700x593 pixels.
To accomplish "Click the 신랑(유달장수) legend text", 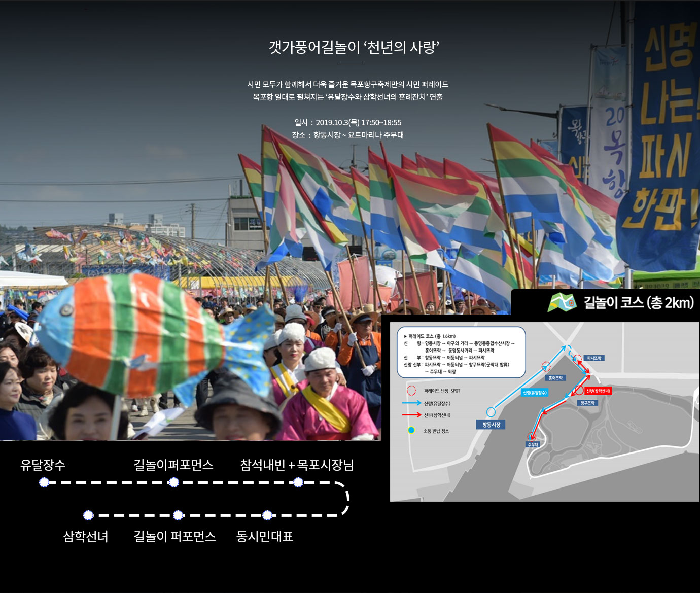I will pos(437,403).
